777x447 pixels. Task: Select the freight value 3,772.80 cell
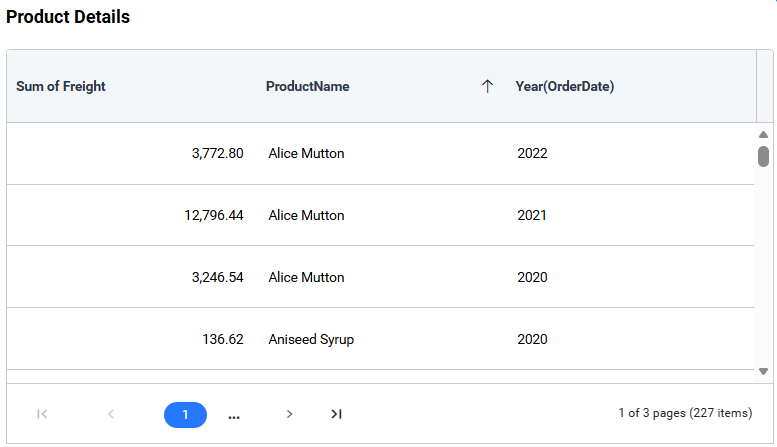217,154
